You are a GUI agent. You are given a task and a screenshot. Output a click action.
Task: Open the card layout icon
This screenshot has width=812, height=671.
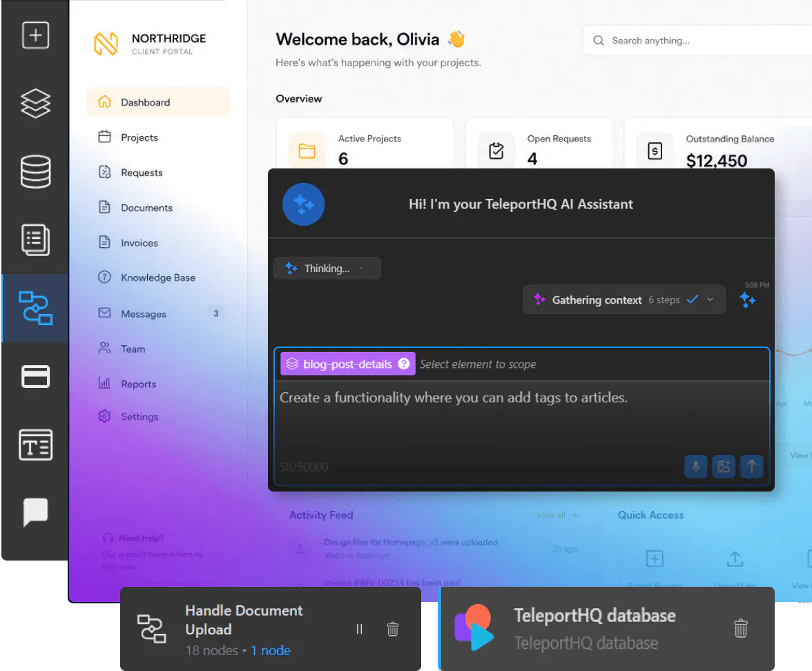pos(35,376)
